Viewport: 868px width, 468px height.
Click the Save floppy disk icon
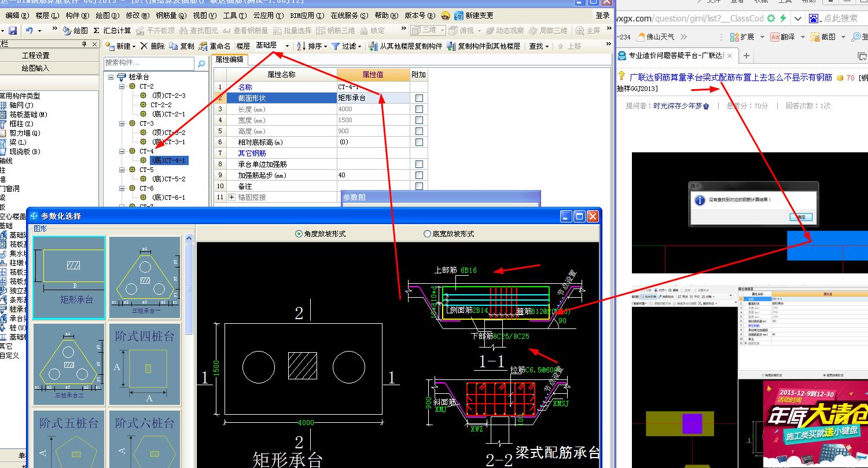13,30
